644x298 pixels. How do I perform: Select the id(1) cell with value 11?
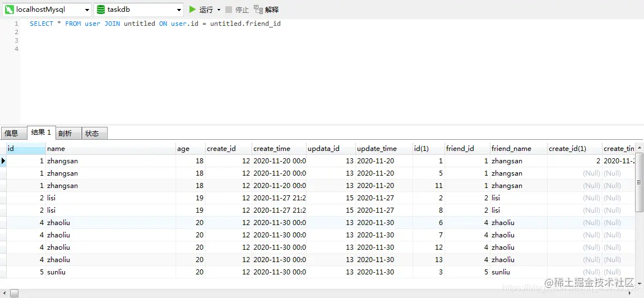[x=429, y=186]
